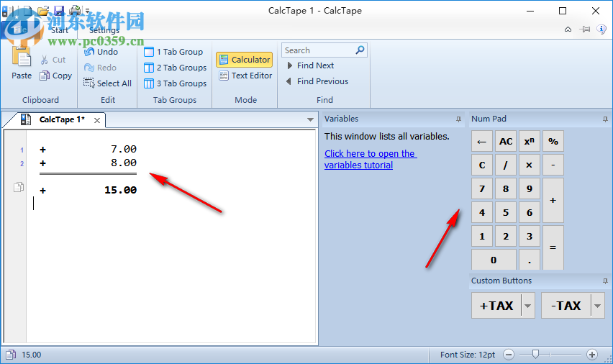The width and height of the screenshot is (613, 364).
Task: Click the Paste button
Action: point(22,63)
